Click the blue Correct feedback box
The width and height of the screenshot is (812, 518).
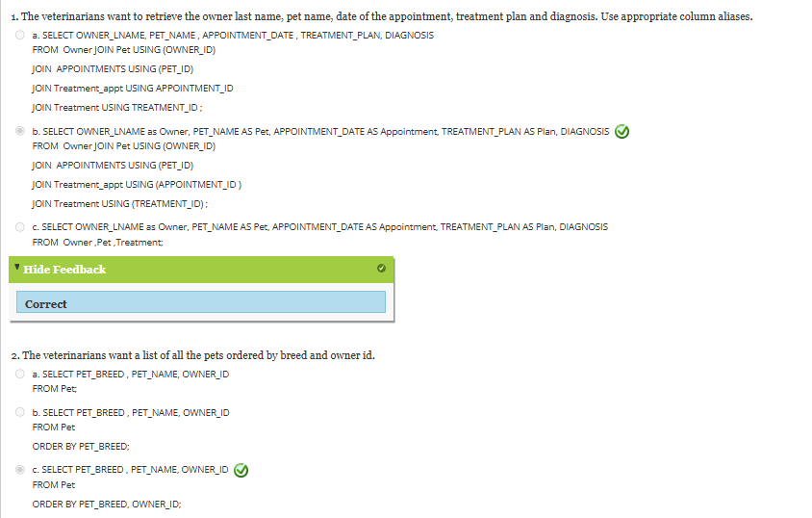click(200, 303)
